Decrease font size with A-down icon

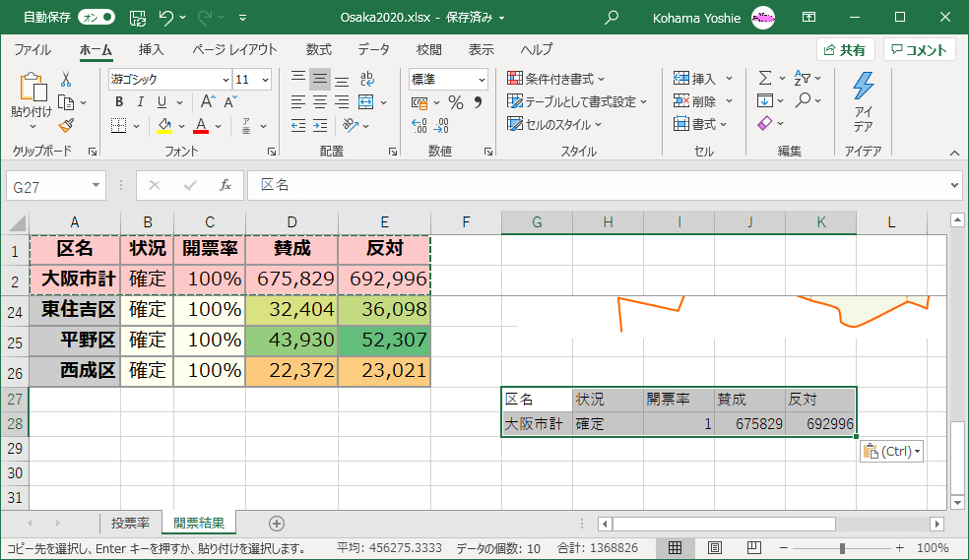pyautogui.click(x=230, y=102)
